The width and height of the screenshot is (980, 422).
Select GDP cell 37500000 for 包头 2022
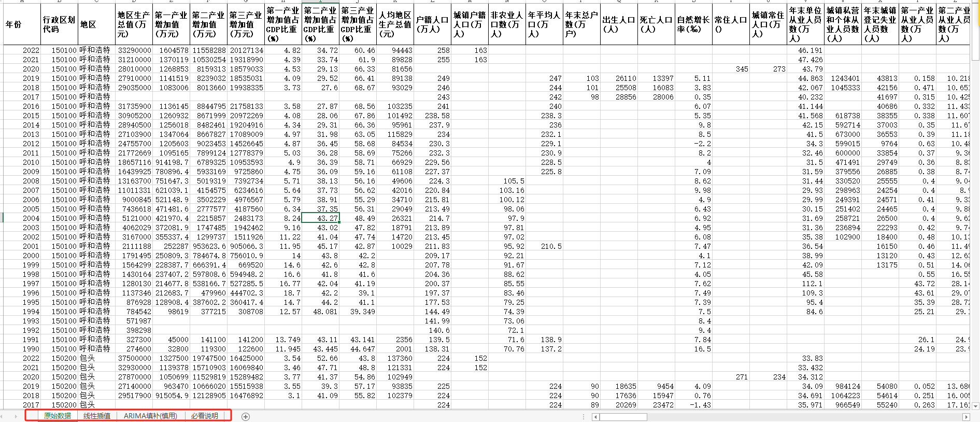[134, 358]
